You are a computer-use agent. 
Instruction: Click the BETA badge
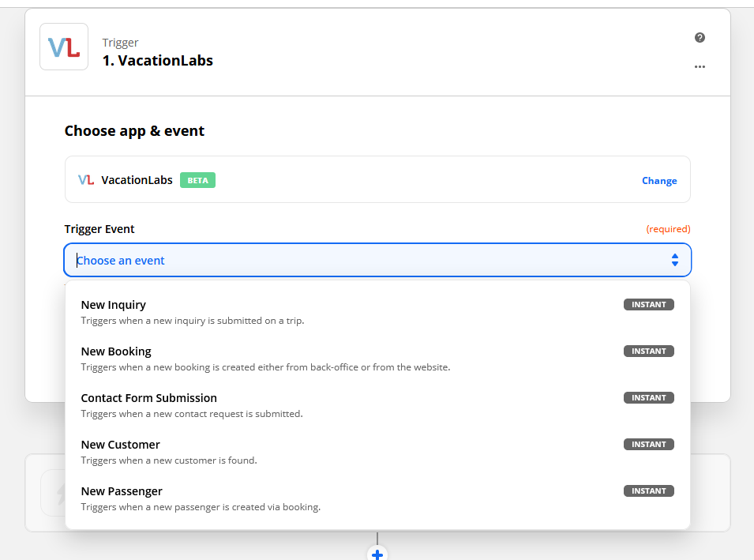197,180
